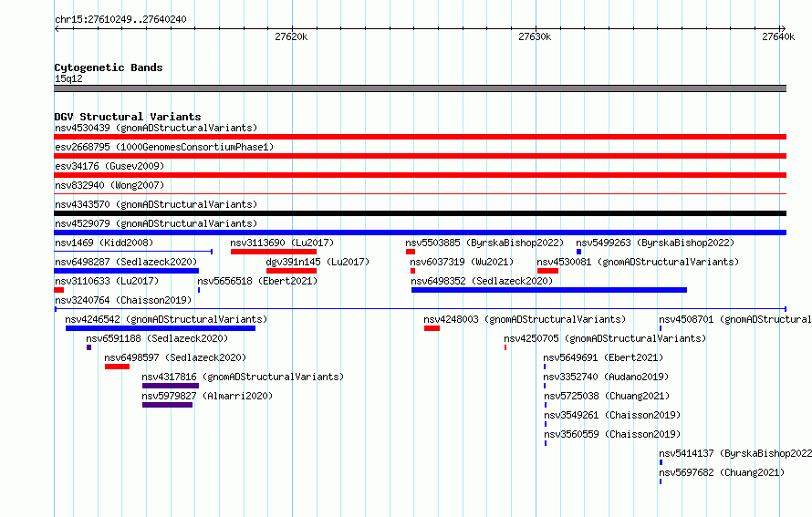Image resolution: width=812 pixels, height=517 pixels.
Task: Open nsv832940 Wong2007 variant label
Action: (x=109, y=185)
